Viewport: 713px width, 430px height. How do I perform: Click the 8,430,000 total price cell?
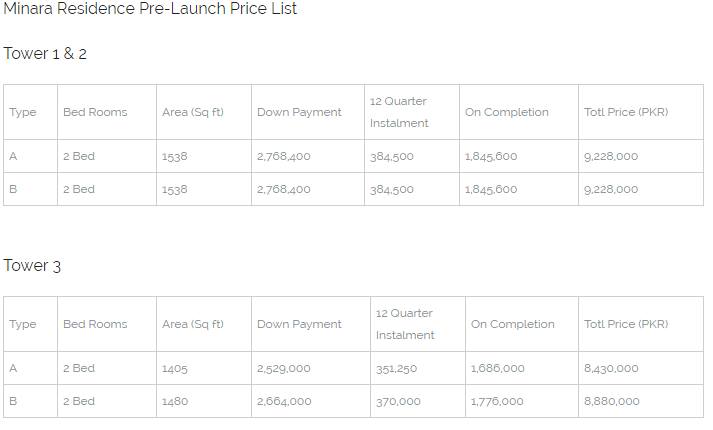[x=611, y=369]
